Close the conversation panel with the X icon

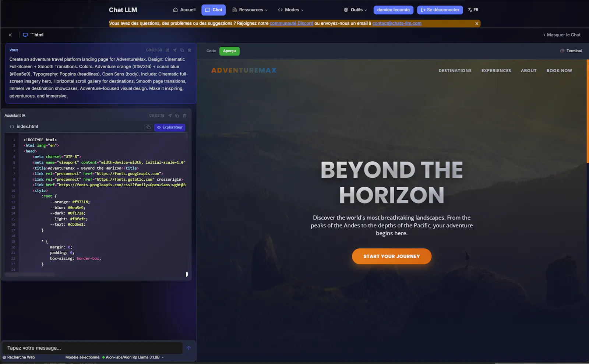(x=10, y=35)
